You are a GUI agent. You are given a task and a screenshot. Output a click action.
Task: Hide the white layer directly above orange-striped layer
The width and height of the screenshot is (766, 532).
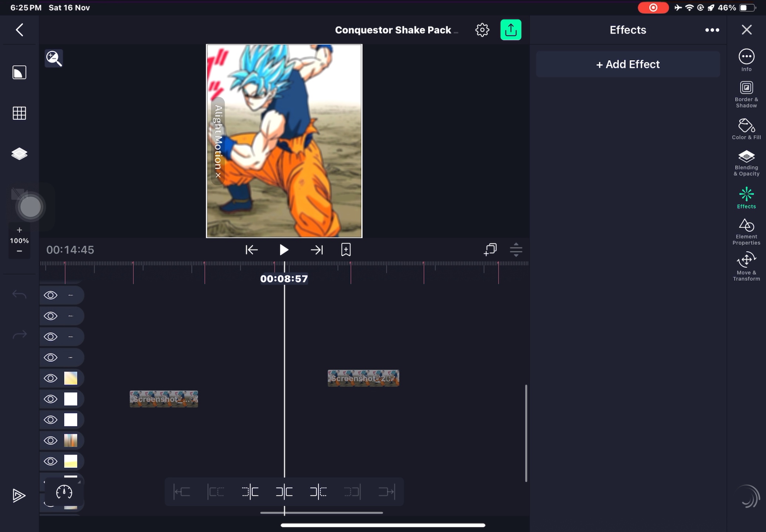pyautogui.click(x=51, y=420)
